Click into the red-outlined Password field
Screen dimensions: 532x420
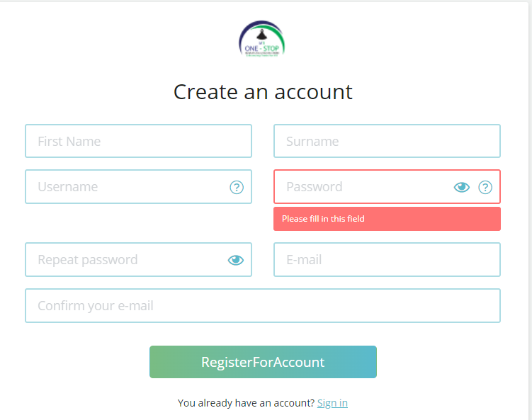tap(387, 186)
